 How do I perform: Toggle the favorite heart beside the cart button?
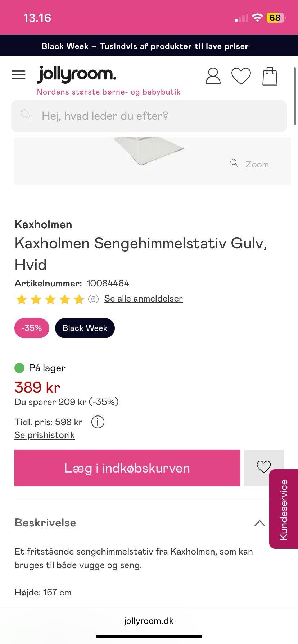point(264,467)
